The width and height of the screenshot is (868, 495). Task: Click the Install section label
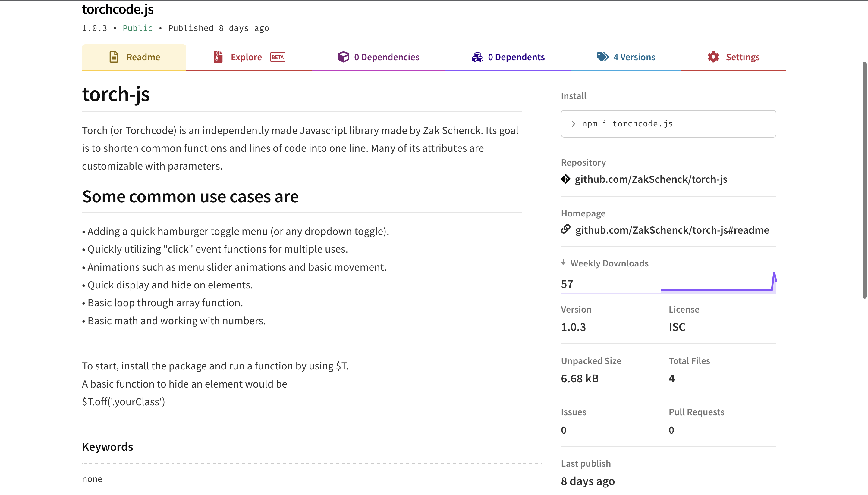click(x=573, y=96)
